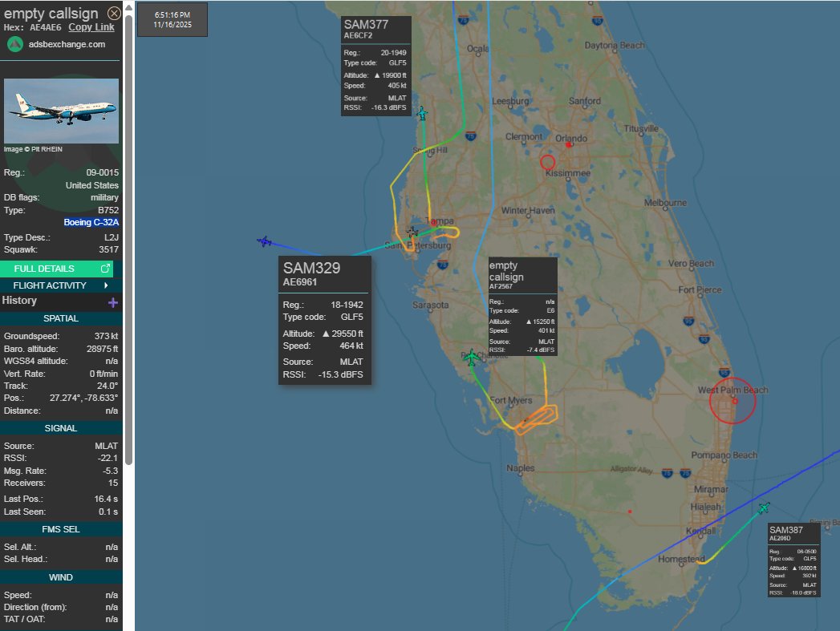Viewport: 840px width, 631px height.
Task: Click the Daytona Beach label
Action: pyautogui.click(x=615, y=46)
